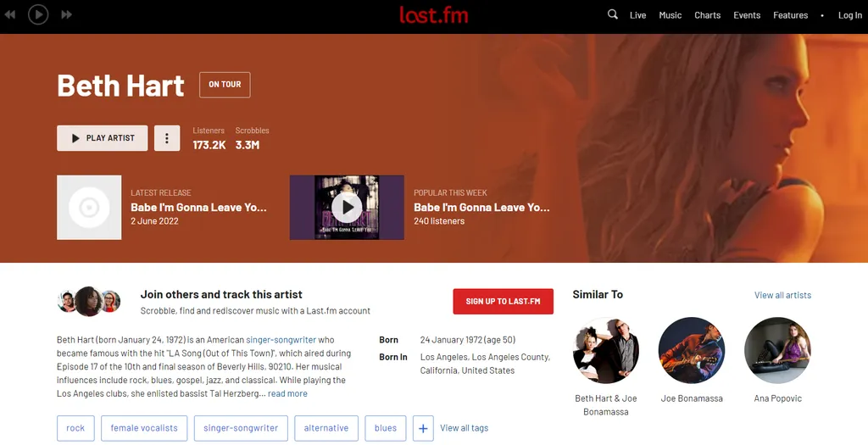The height and width of the screenshot is (445, 868).
Task: Click the ON TOUR badge button
Action: click(225, 85)
